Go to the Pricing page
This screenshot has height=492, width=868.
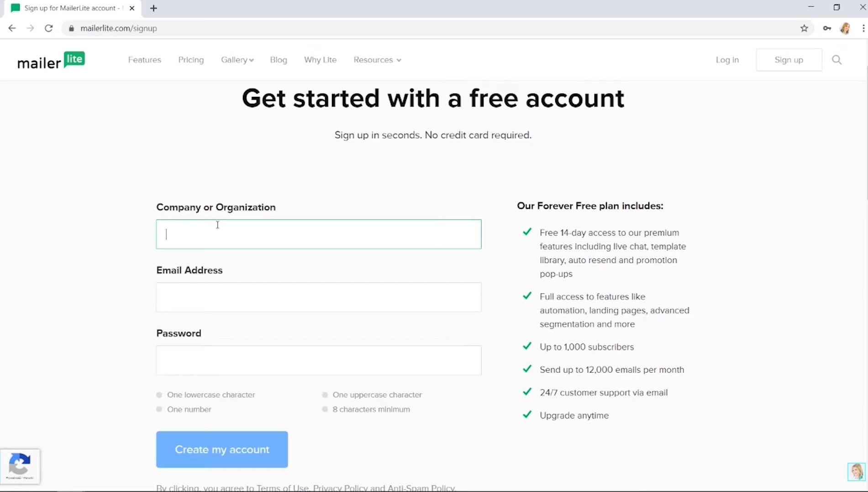click(191, 60)
